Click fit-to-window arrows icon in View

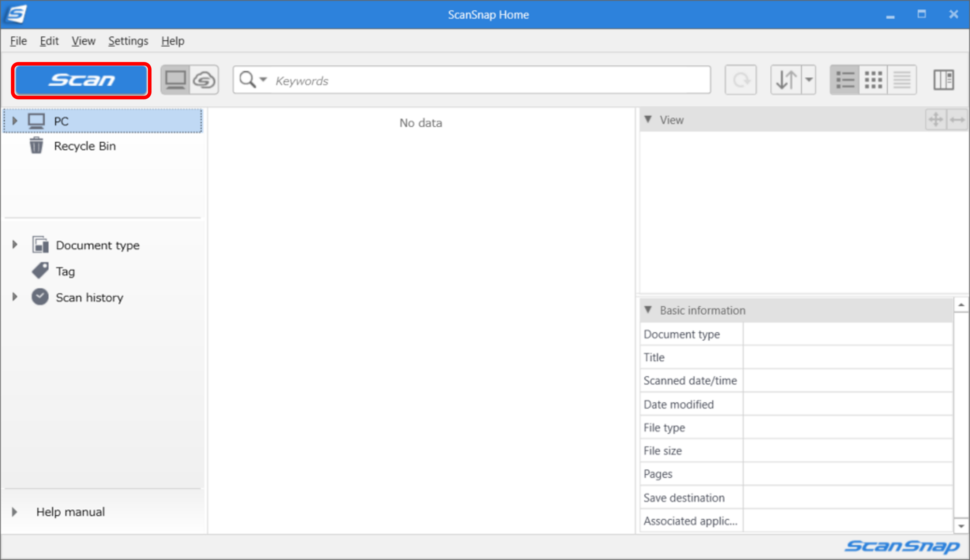coord(936,120)
